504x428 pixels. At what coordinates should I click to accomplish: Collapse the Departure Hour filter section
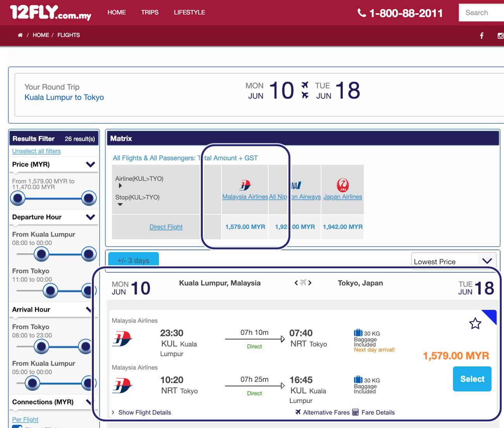90,217
